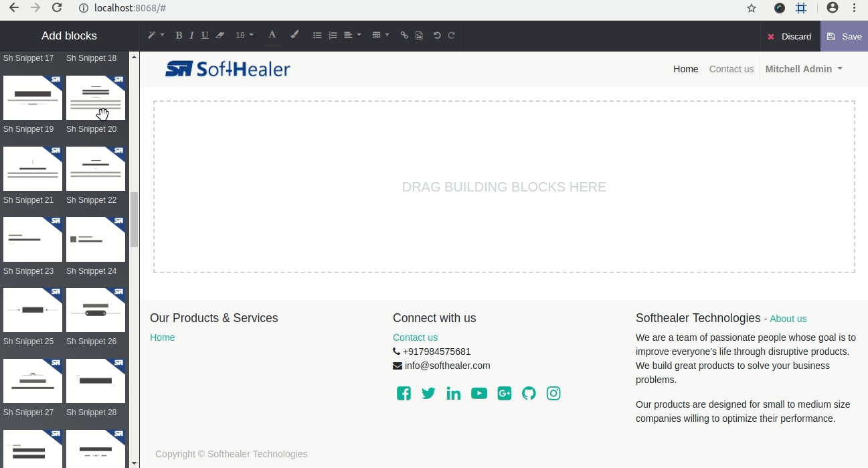Image resolution: width=868 pixels, height=468 pixels.
Task: Click the SoftHealer logo
Action: tap(228, 69)
